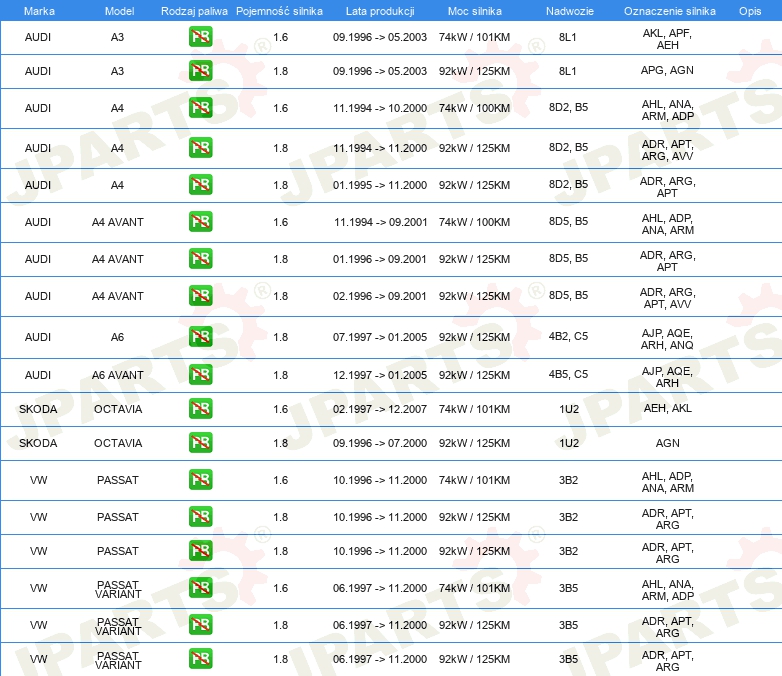
Task: Click the Marka column header
Action: point(38,10)
